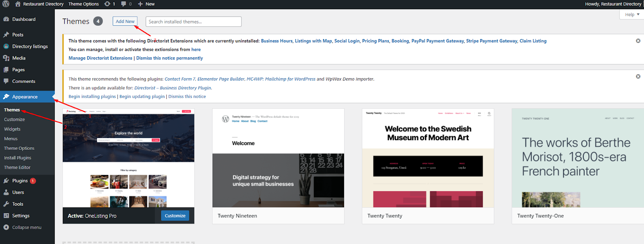Screen dimensions: 644x244
Task: Click the Media library icon
Action: pyautogui.click(x=6, y=58)
